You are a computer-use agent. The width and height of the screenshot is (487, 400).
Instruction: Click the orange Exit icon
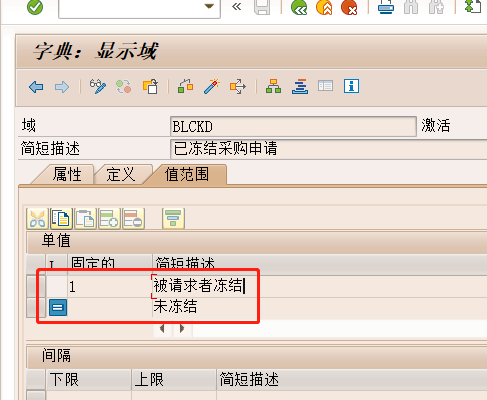click(x=324, y=7)
